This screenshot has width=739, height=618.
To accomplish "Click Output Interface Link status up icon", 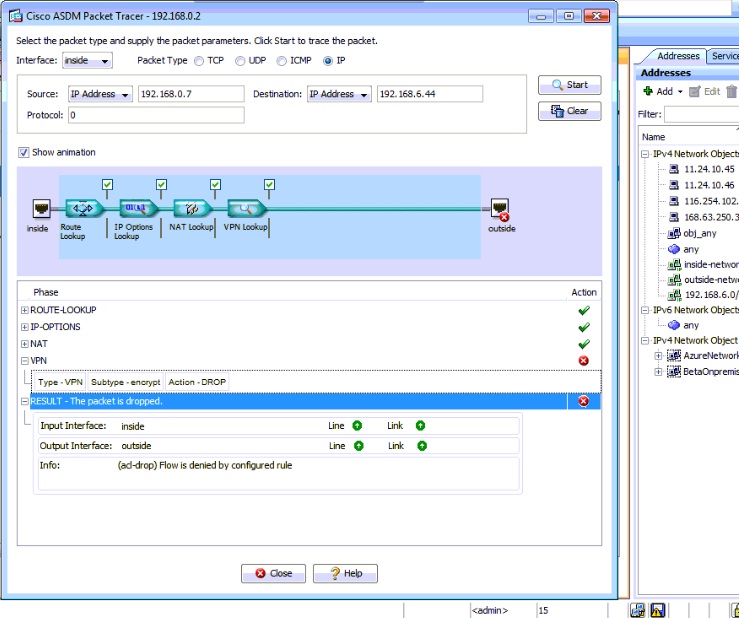I will [x=422, y=445].
